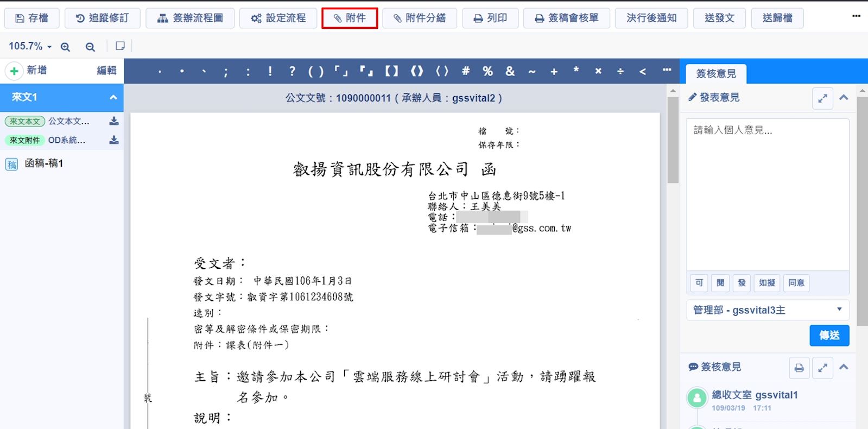The width and height of the screenshot is (868, 429).
Task: Insert the ampersand & symbol
Action: tap(510, 71)
